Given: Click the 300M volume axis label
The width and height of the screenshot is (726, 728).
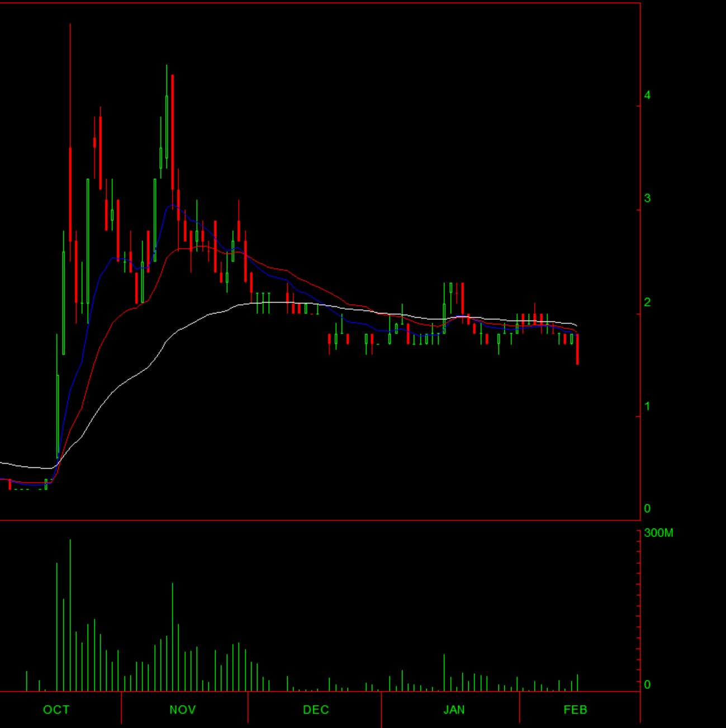Looking at the screenshot, I should [x=658, y=533].
